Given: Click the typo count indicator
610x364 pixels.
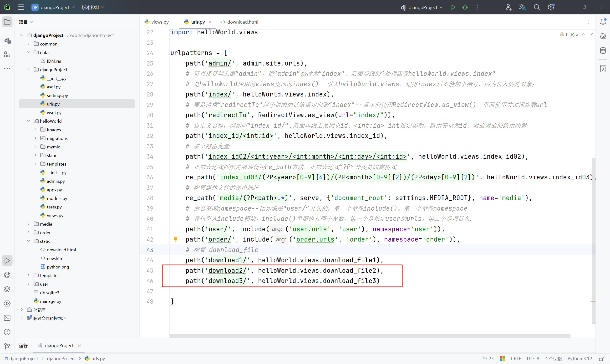Looking at the screenshot, I should pos(574,34).
